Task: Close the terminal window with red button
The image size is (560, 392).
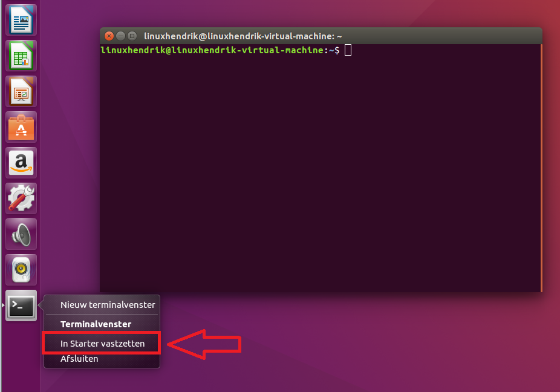Action: click(x=109, y=36)
